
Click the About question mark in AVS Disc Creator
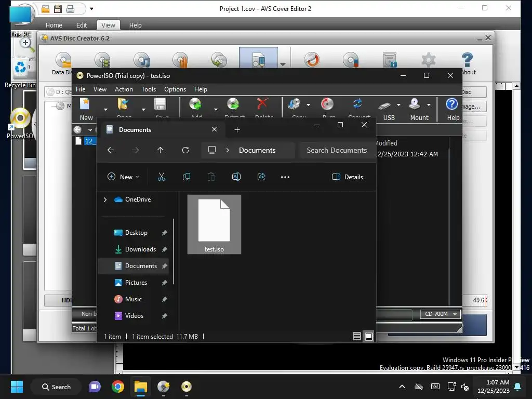467,60
